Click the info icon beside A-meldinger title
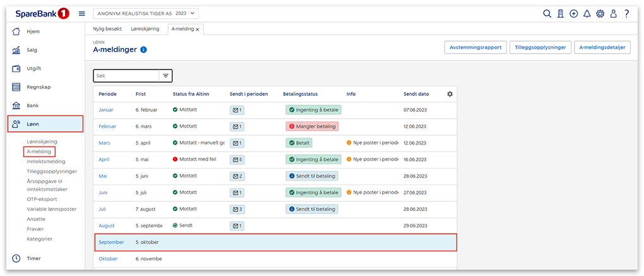644x276 pixels. (144, 50)
